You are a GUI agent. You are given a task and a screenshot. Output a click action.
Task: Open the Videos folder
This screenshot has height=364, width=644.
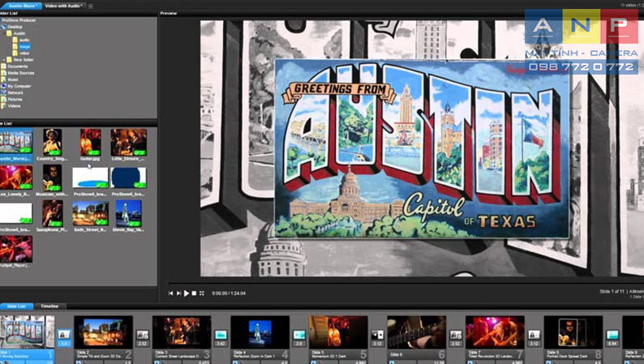pyautogui.click(x=11, y=106)
